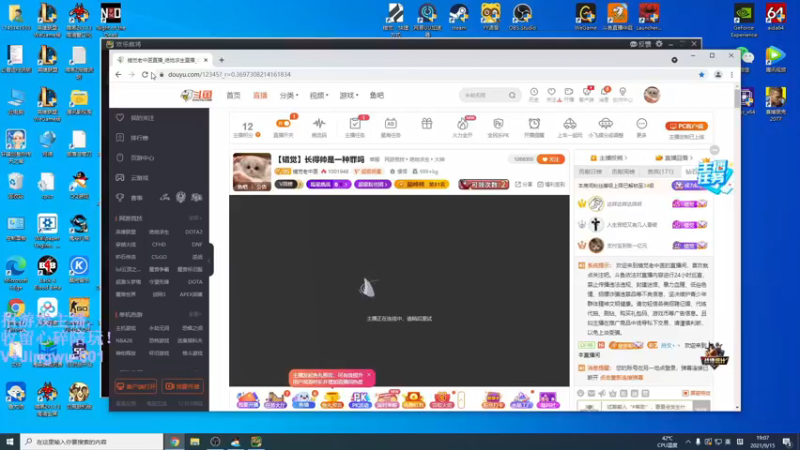
Task: Click the Douyu search input field
Action: coord(484,95)
